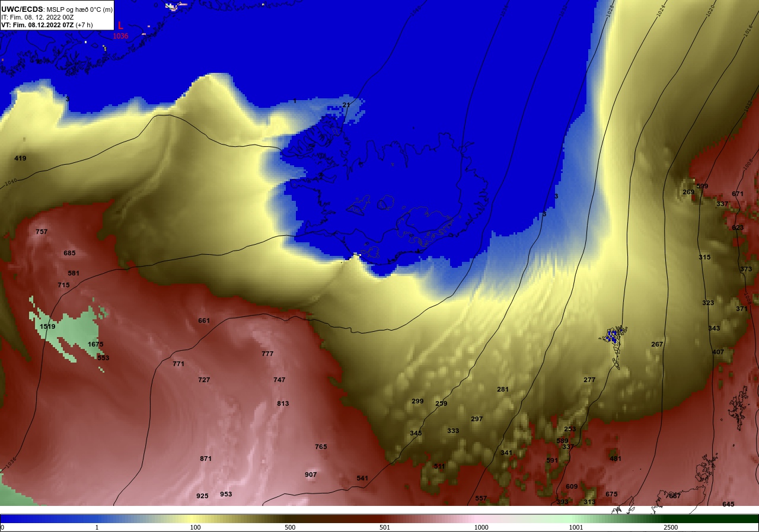759x532 pixels.
Task: Click the map value 609
Action: 572,486
